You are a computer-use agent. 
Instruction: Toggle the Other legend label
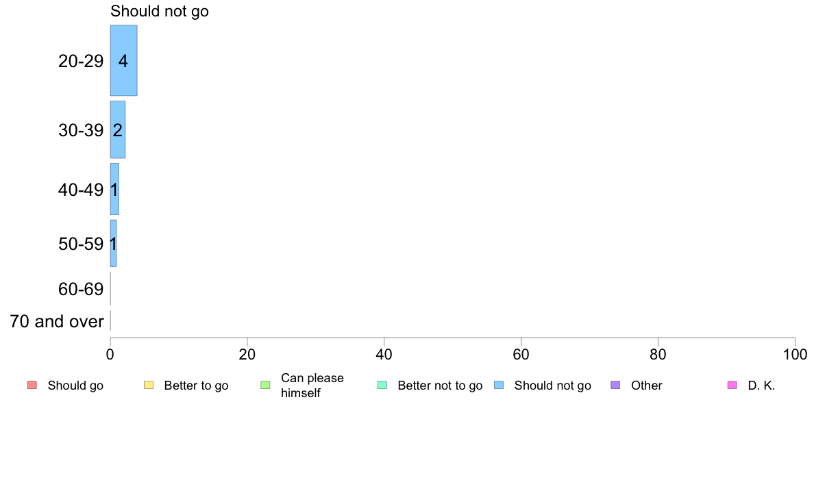tap(646, 386)
